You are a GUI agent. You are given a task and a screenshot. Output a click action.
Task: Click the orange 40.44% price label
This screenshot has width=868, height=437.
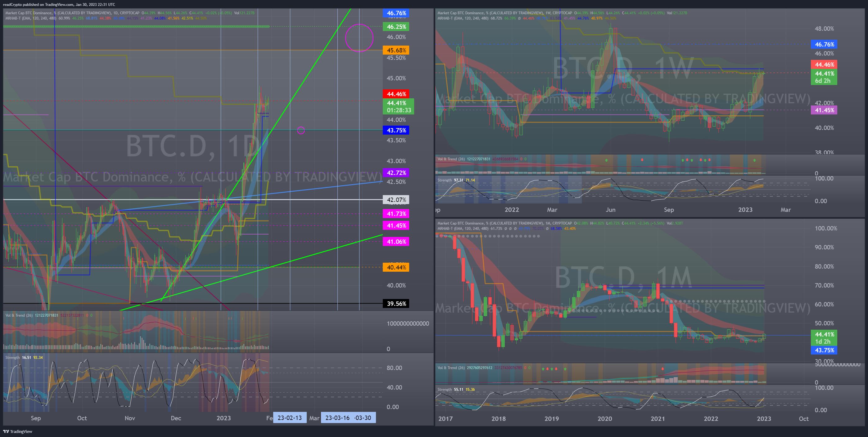click(396, 268)
